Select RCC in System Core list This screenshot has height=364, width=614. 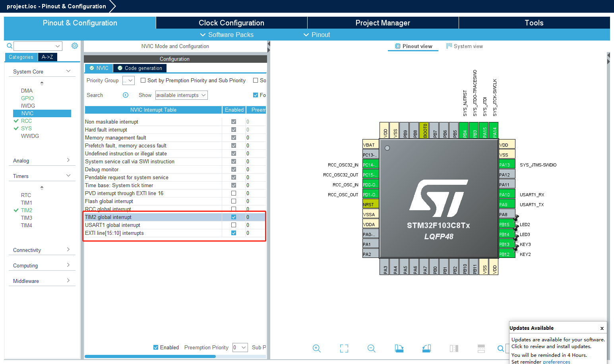(x=26, y=121)
